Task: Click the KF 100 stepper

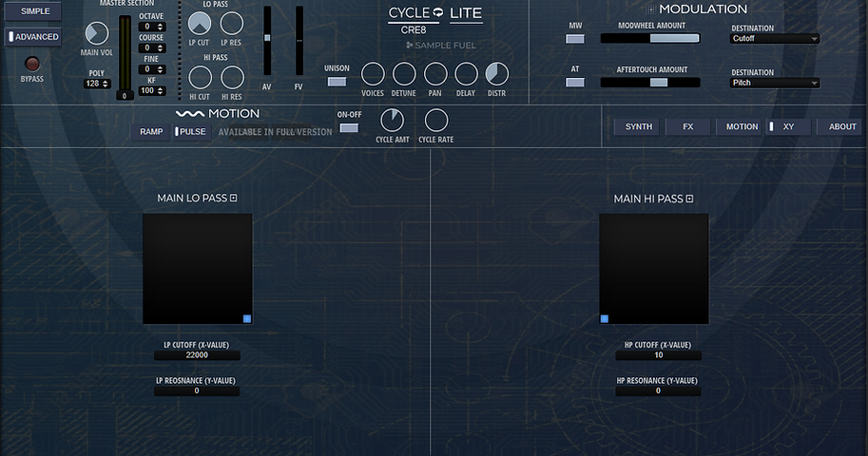Action: 151,91
